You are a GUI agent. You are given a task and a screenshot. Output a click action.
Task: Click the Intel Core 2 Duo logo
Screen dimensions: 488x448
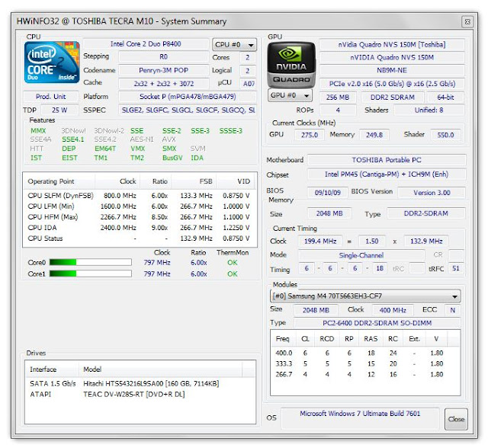(x=52, y=62)
